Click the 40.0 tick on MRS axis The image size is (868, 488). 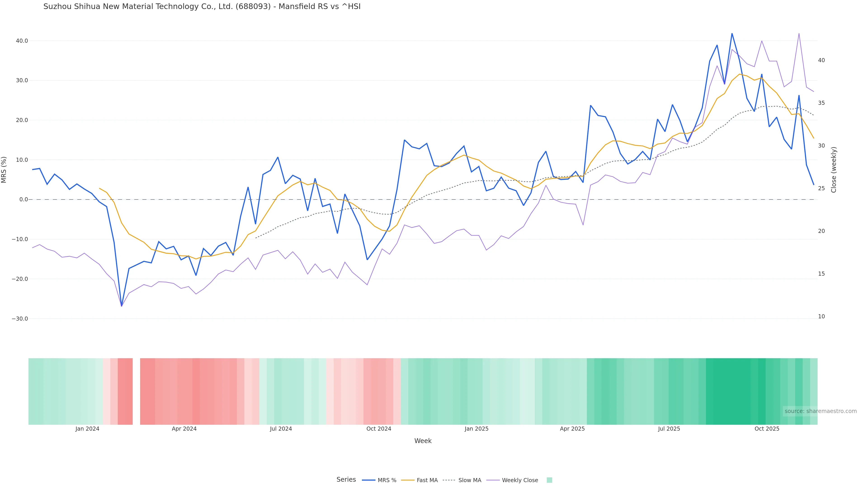(22, 41)
